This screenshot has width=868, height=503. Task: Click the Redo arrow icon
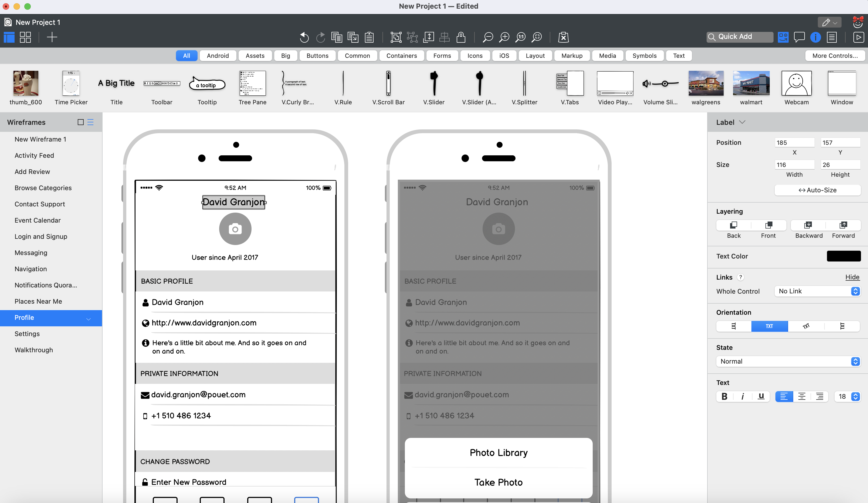click(321, 37)
